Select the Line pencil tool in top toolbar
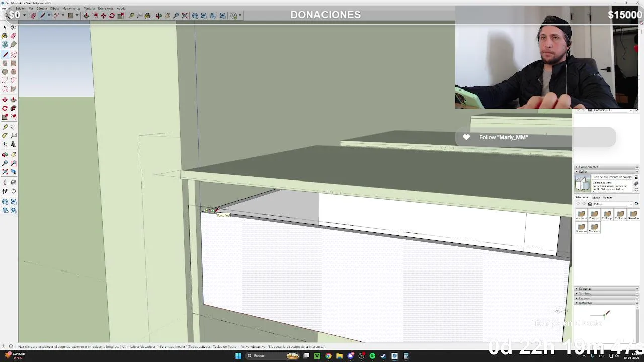The image size is (644, 362). click(43, 16)
